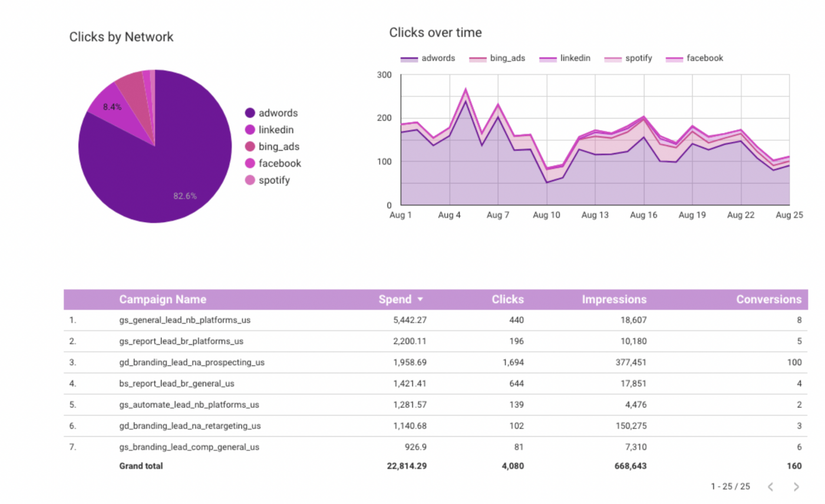Click the gd_branding_lead_na_prospecting_us campaign row
Screen dimensions: 825x504
(x=192, y=363)
